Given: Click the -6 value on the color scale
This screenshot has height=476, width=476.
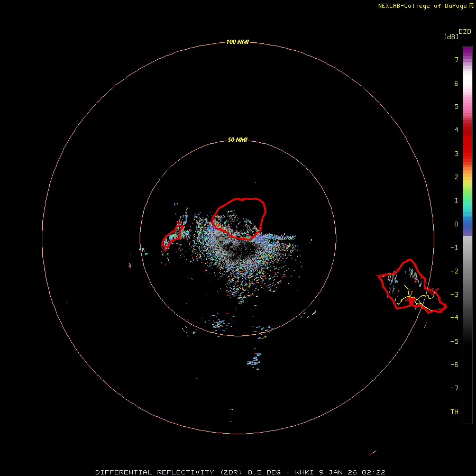Looking at the screenshot, I should click(454, 365).
